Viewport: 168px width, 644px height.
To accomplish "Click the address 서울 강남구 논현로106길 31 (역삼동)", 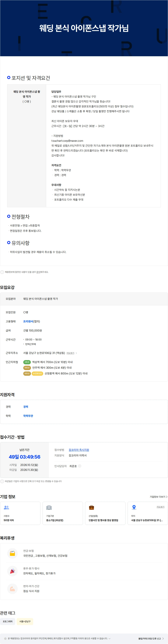I will point(44,353).
